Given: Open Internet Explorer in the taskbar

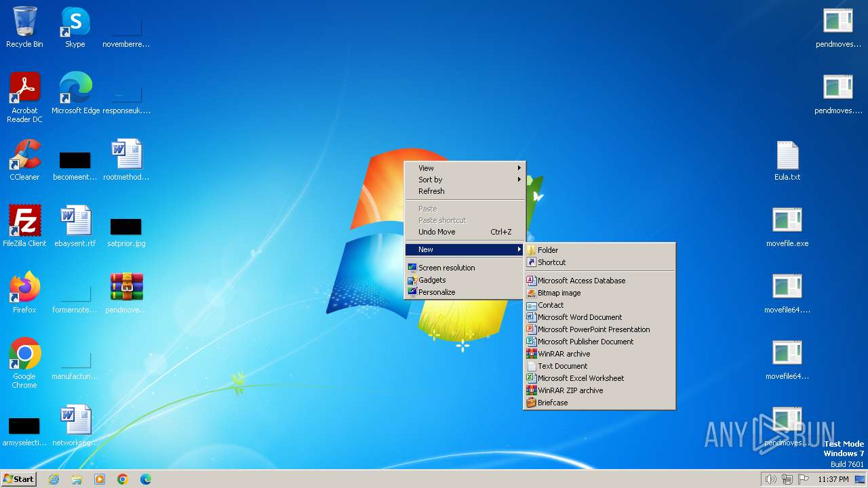Looking at the screenshot, I should (54, 479).
